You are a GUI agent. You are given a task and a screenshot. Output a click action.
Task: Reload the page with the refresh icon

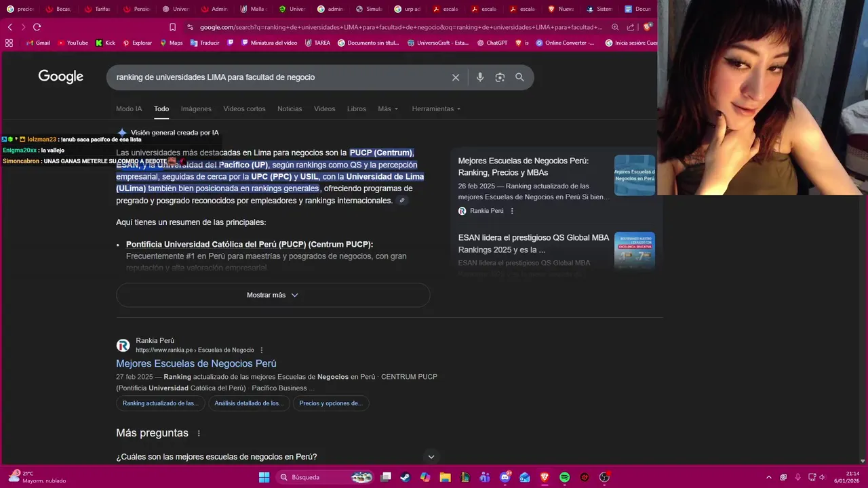[x=37, y=27]
